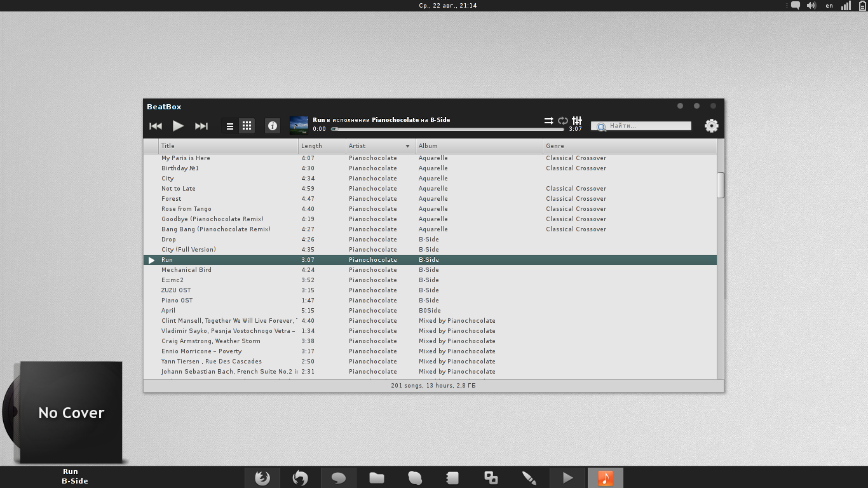Select Goodbye (Pianochocolate Remix)
Screen dimensions: 868x488
(x=212, y=219)
